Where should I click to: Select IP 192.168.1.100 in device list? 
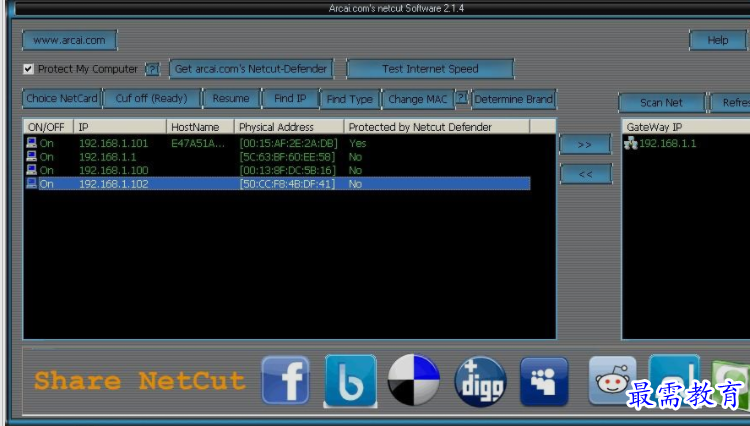(x=113, y=170)
